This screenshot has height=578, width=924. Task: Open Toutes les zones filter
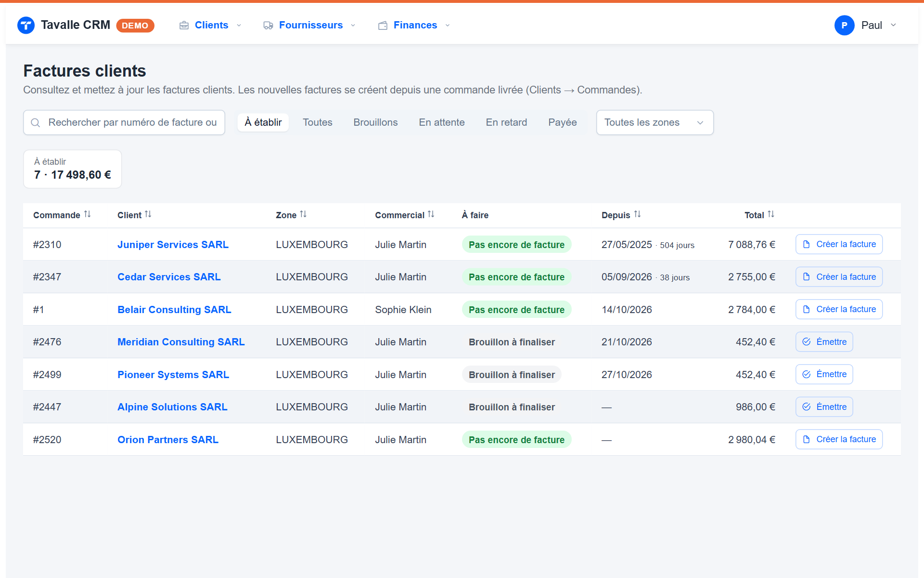pyautogui.click(x=654, y=122)
